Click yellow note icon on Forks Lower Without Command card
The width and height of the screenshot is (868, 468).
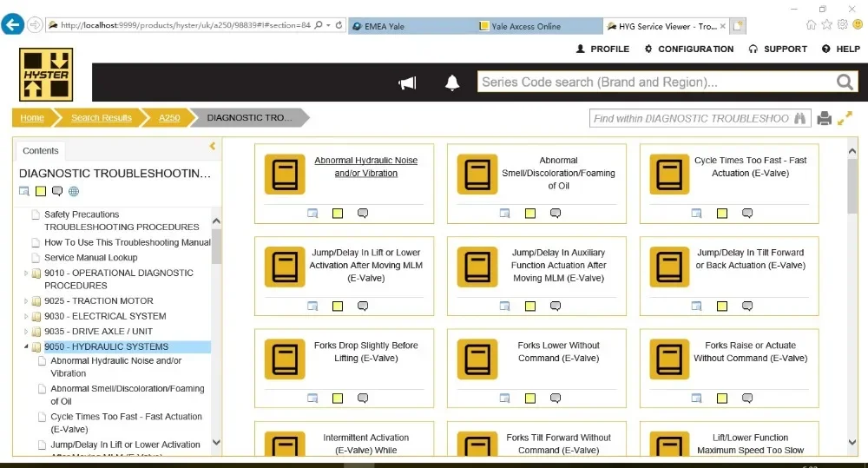(530, 399)
